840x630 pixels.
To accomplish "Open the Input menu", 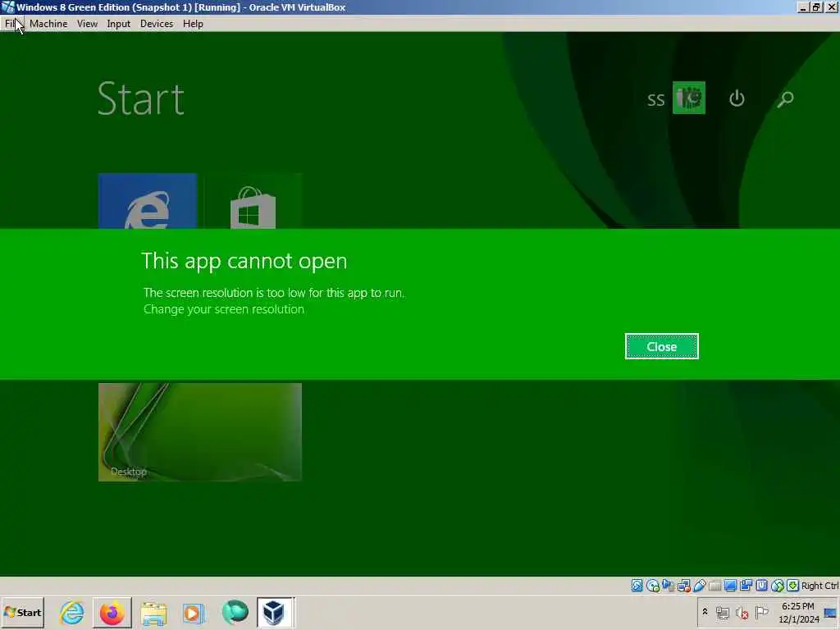I will pos(118,24).
